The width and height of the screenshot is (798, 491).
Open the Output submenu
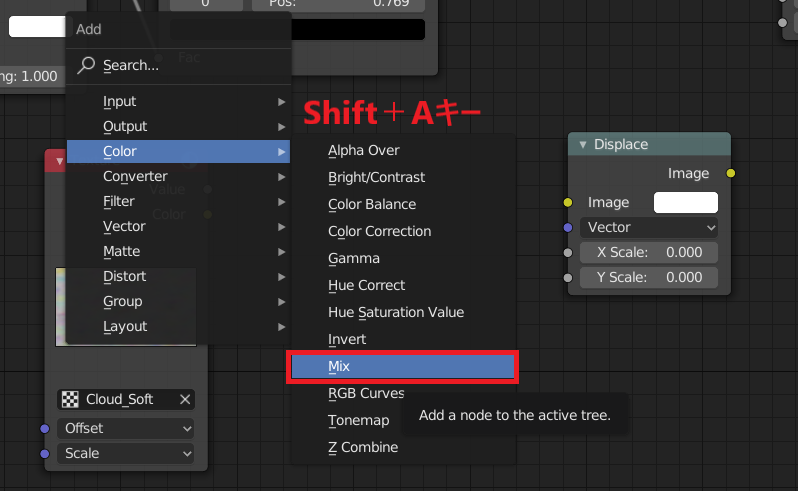[178, 126]
